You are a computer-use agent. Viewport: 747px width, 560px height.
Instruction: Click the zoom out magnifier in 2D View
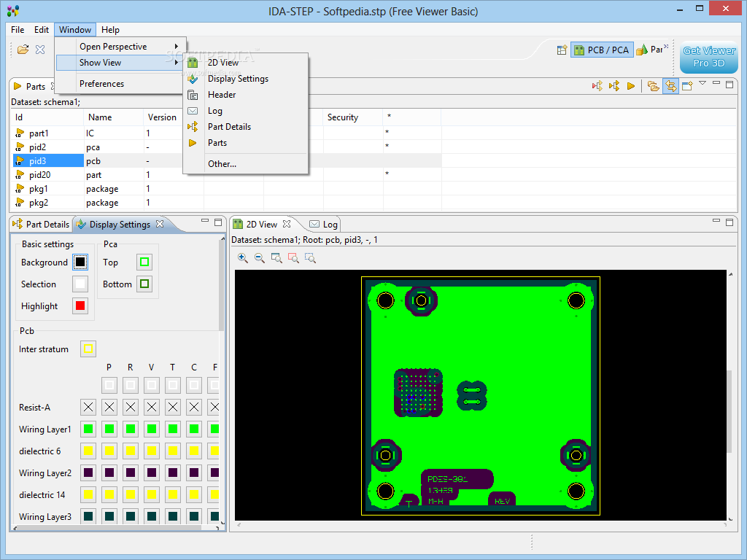point(260,258)
